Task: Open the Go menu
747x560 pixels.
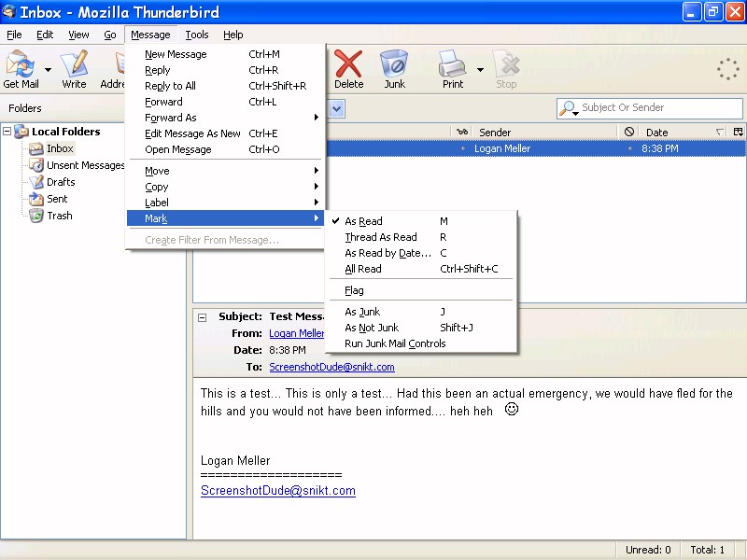Action: click(110, 35)
